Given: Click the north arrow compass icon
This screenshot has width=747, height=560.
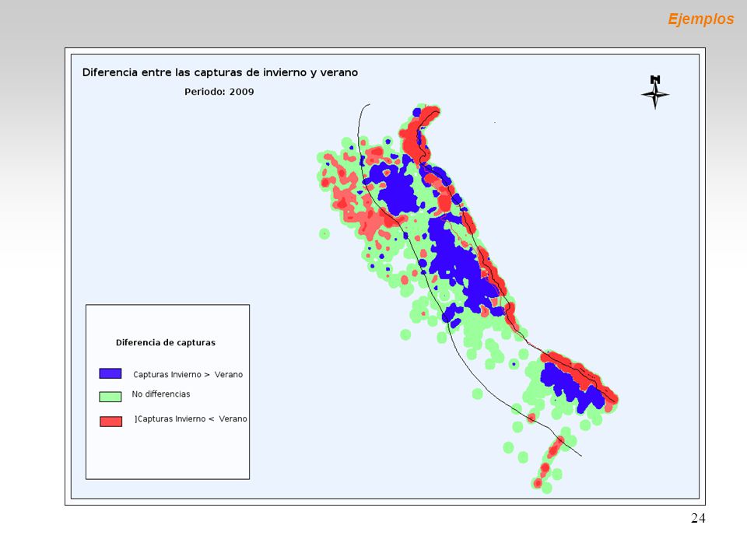Looking at the screenshot, I should coord(655,93).
